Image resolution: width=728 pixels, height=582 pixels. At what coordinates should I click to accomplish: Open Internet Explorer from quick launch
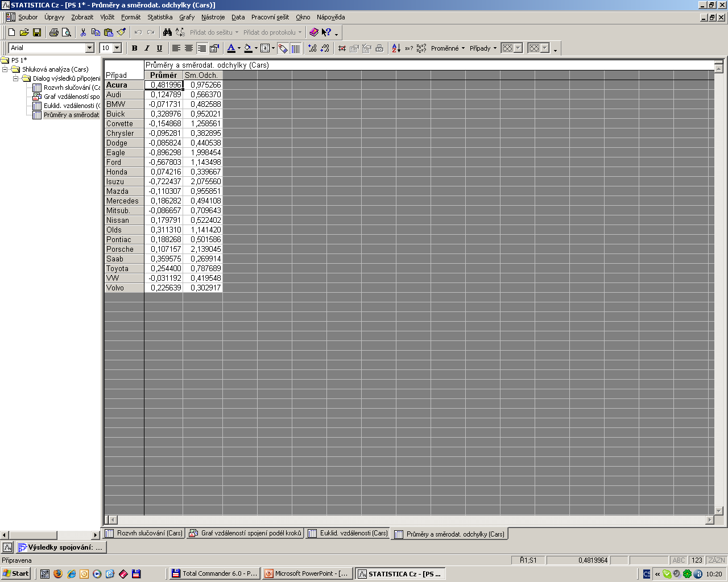(71, 574)
